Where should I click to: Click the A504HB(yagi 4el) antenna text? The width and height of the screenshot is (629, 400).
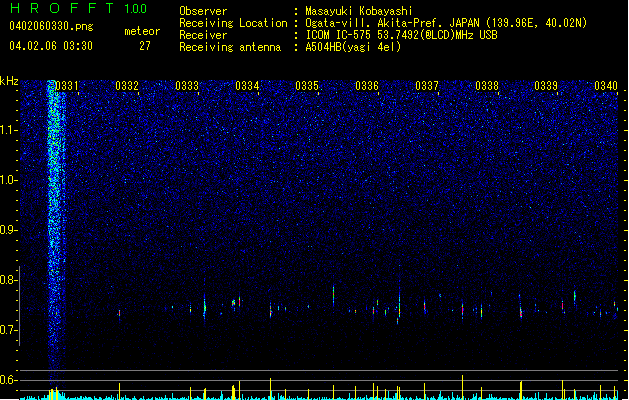353,47
